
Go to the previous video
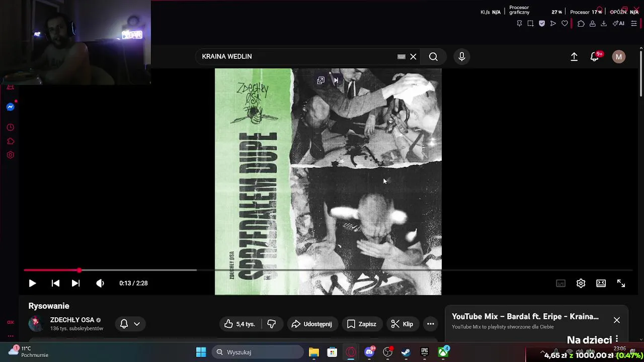(x=55, y=283)
